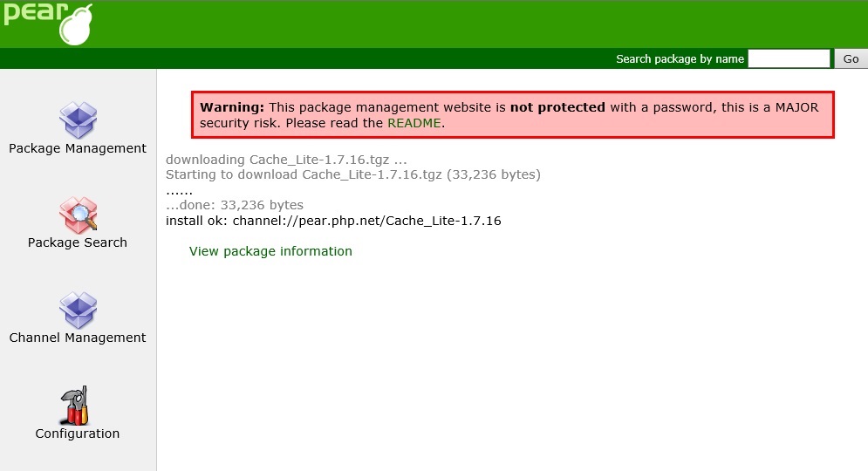Viewport: 868px width, 471px height.
Task: Open Package Management box icon
Action: pyautogui.click(x=78, y=120)
